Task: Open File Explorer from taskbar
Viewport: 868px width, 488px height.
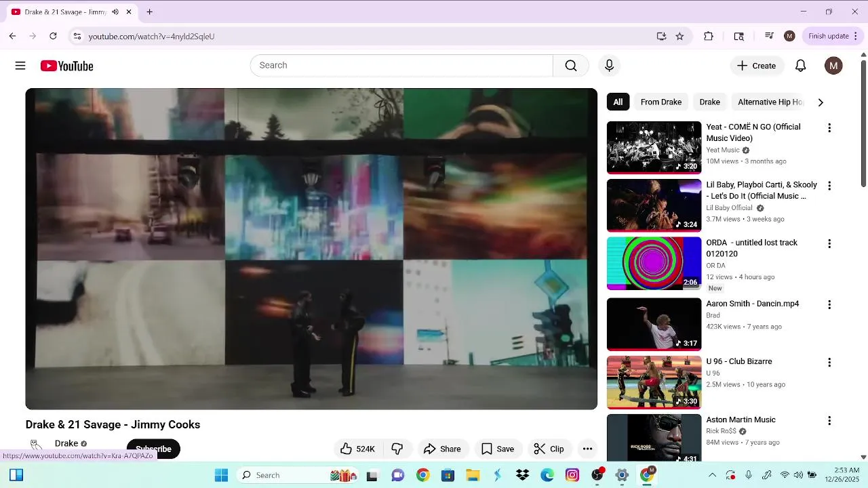Action: coord(473,475)
